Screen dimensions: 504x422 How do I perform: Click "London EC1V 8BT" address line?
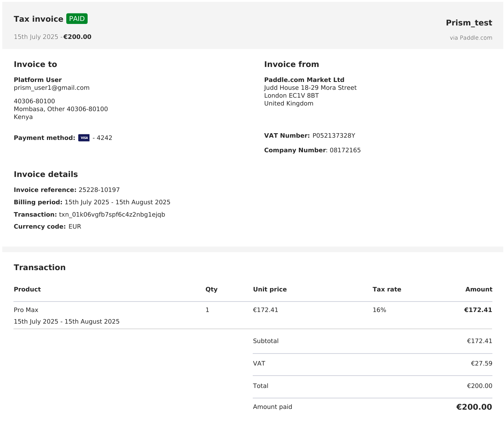tap(291, 96)
